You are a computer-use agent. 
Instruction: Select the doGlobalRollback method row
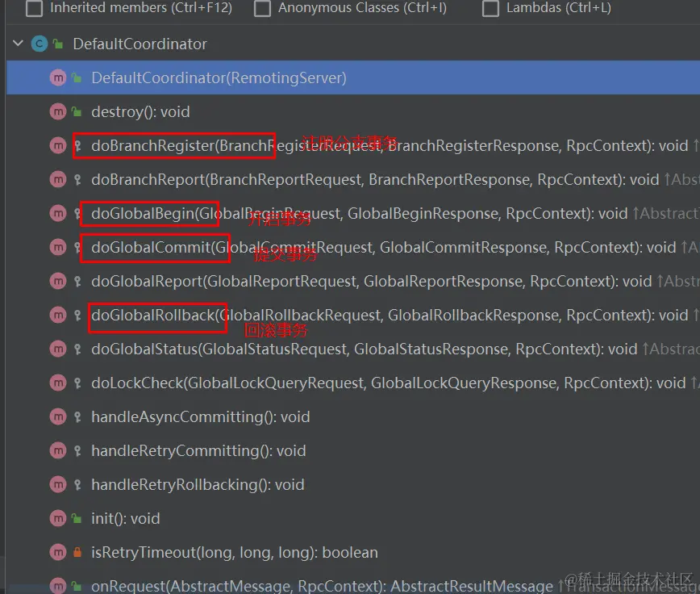[353, 316]
